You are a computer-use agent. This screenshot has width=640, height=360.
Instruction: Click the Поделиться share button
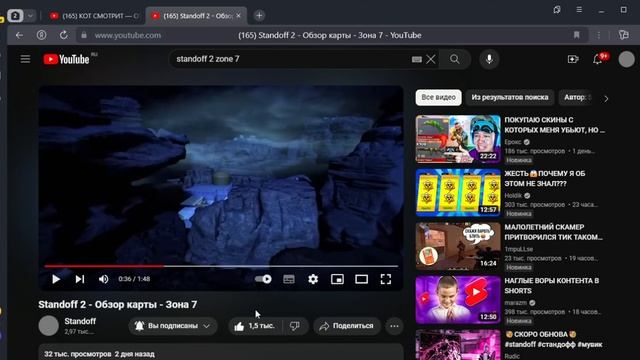pos(347,326)
